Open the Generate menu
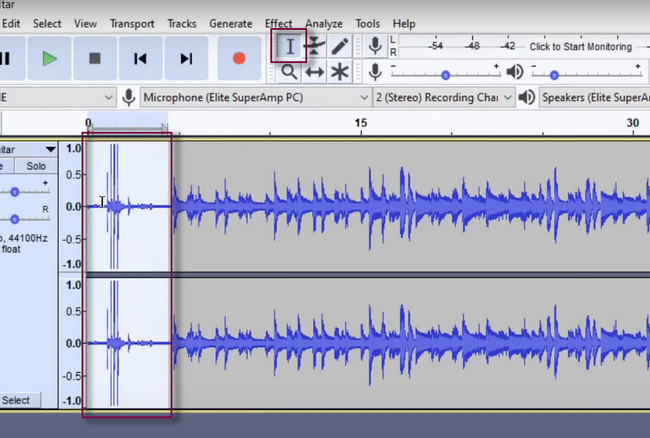This screenshot has width=650, height=438. coord(230,24)
